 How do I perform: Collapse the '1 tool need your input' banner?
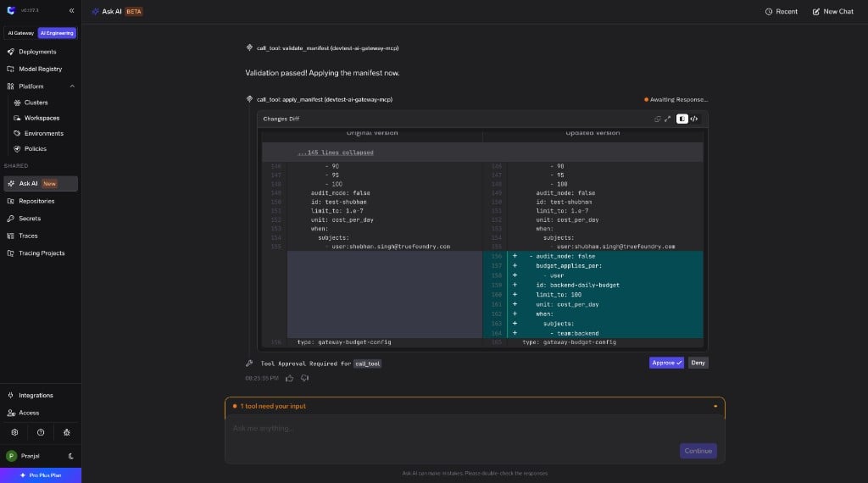pyautogui.click(x=715, y=407)
